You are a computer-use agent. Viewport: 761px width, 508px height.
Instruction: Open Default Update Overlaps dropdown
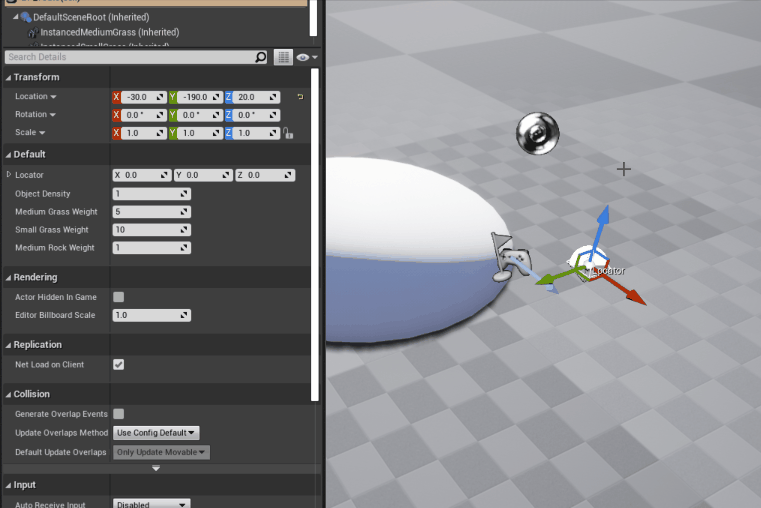[161, 452]
